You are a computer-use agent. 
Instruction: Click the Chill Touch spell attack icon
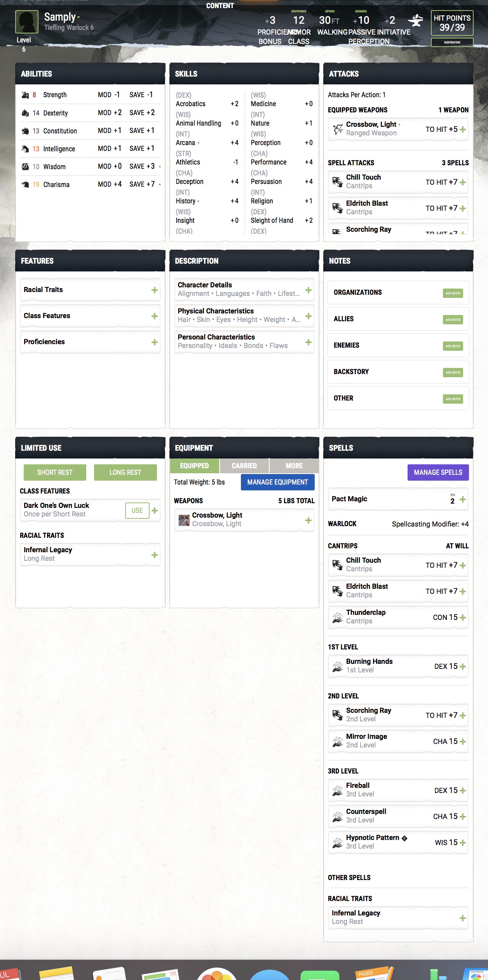pyautogui.click(x=338, y=182)
